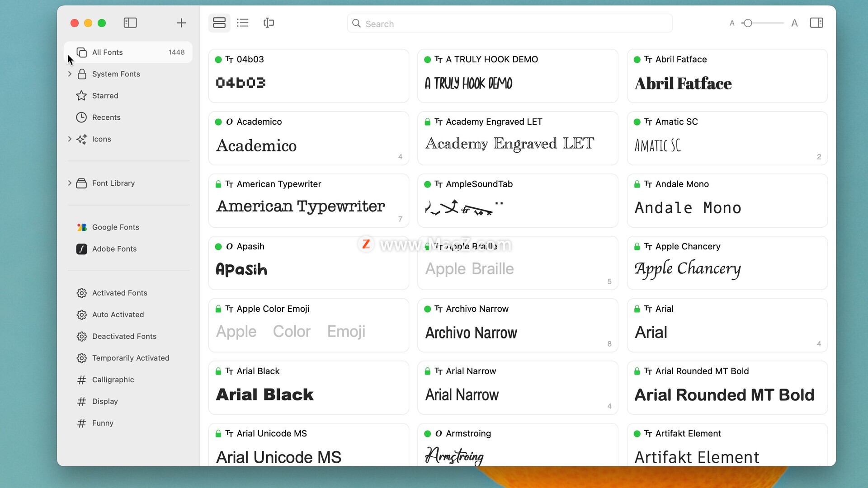
Task: Click lock icon of American Typewriter
Action: (218, 184)
